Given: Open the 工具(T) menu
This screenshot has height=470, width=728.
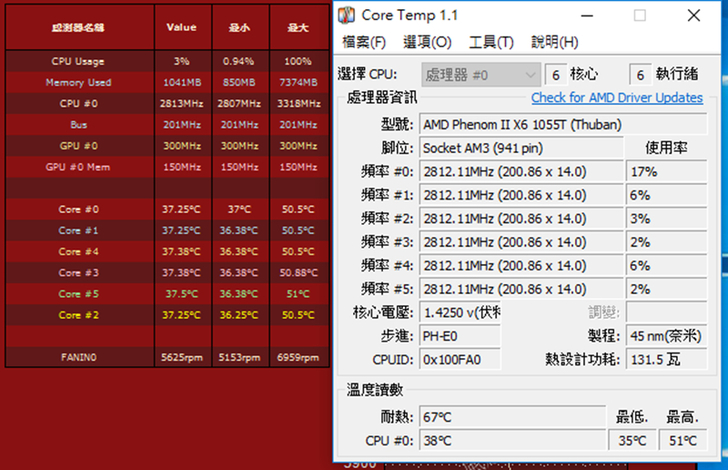Looking at the screenshot, I should coord(491,42).
